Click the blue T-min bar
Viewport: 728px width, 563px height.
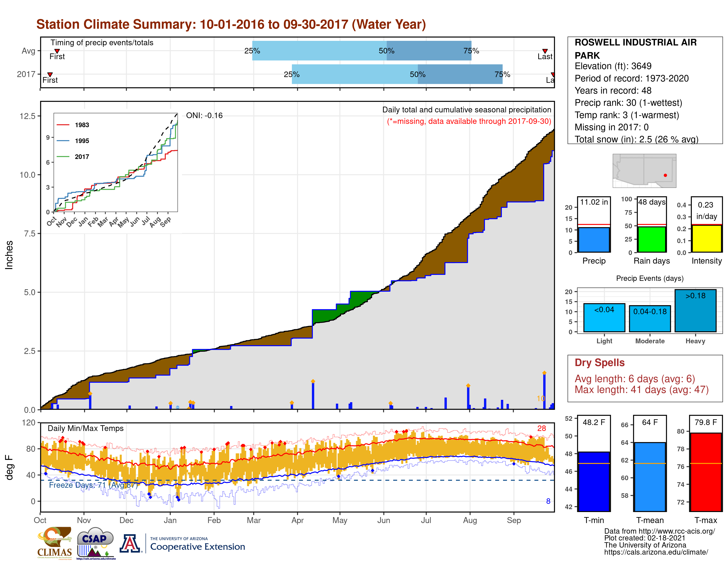tap(594, 482)
